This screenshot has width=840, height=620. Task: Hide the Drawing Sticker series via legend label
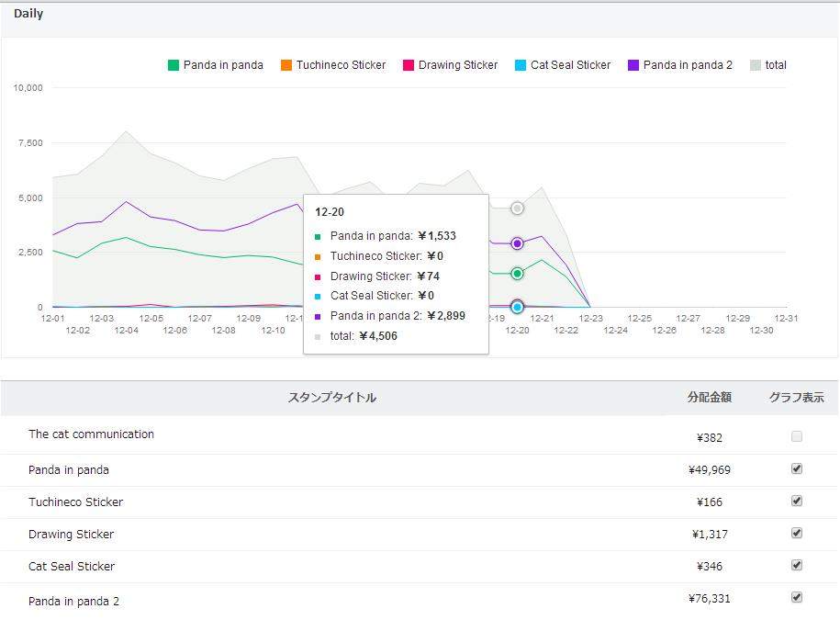458,65
